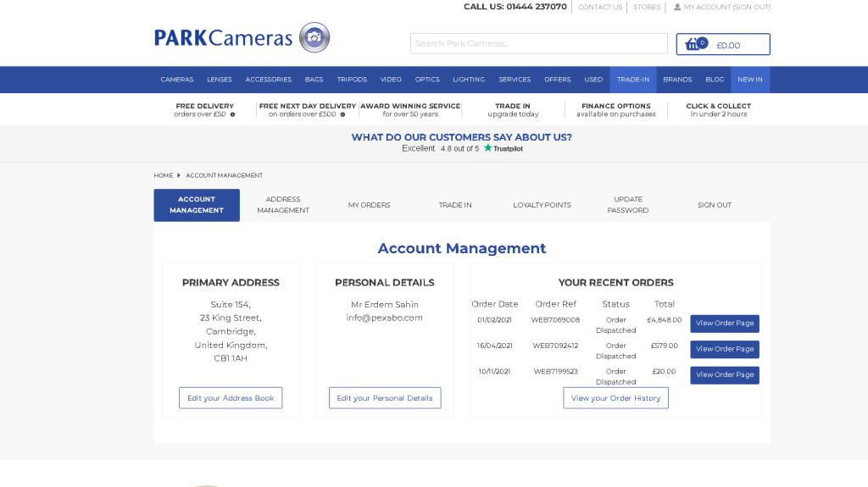Switch to Loyalty Points tab
This screenshot has height=487, width=868.
[542, 205]
